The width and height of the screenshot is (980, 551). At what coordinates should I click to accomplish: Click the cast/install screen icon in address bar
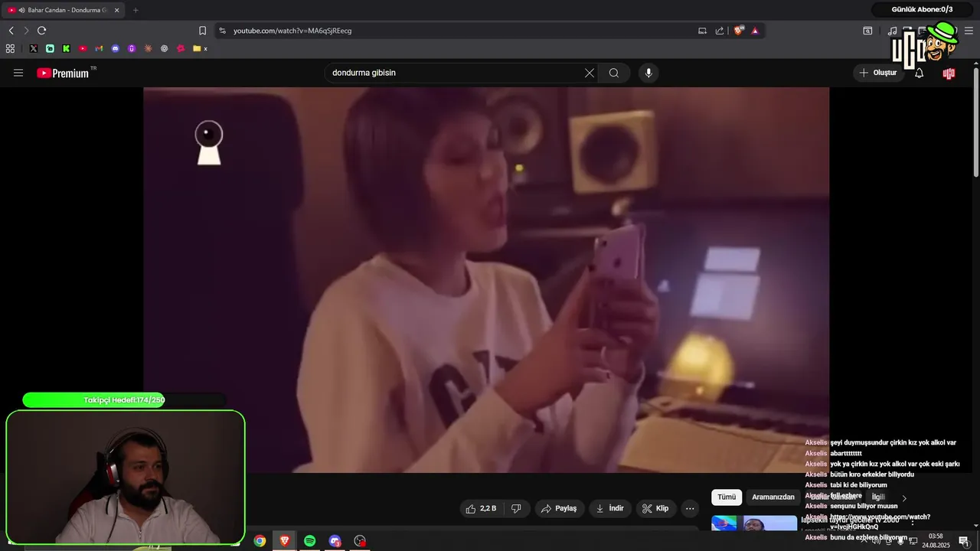pyautogui.click(x=702, y=31)
